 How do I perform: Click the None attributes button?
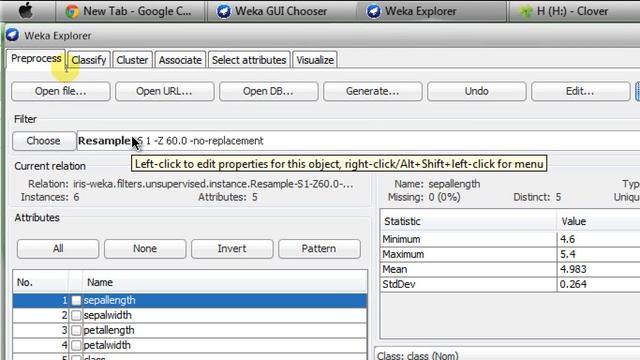145,249
